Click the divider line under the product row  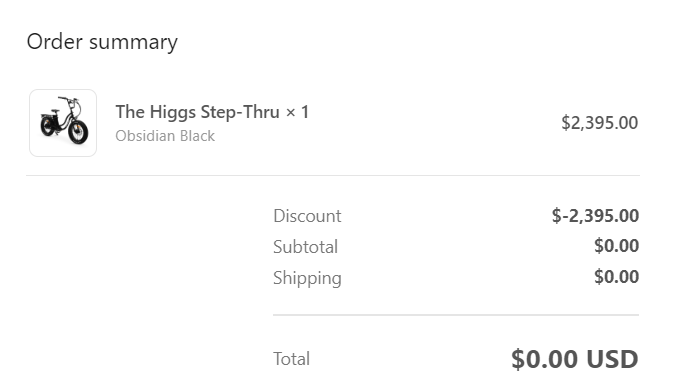[x=333, y=175]
